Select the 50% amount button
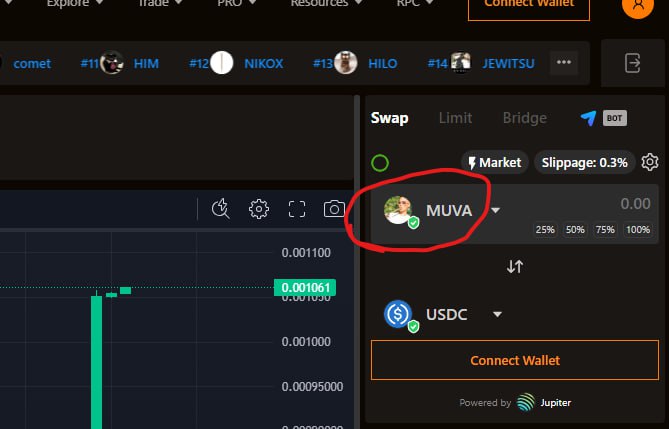 point(575,230)
